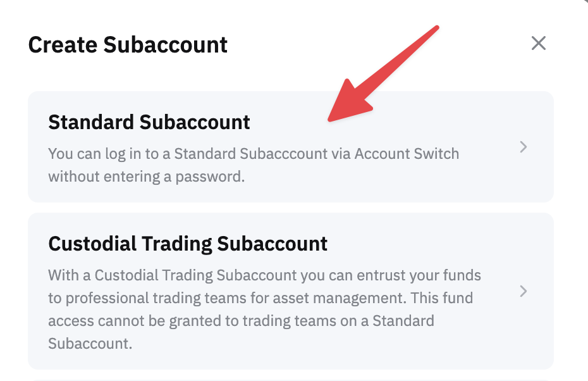Click the final word "Subaccount." in Custodial description
This screenshot has height=381, width=588.
[90, 344]
